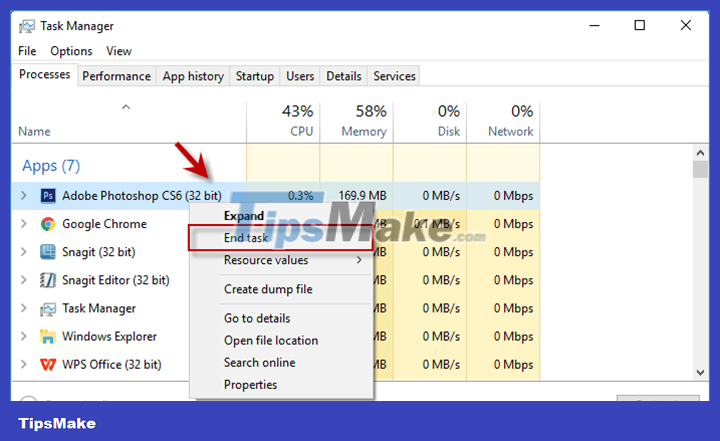The height and width of the screenshot is (441, 720).
Task: Click the 169.9 MB memory value
Action: pos(363,196)
